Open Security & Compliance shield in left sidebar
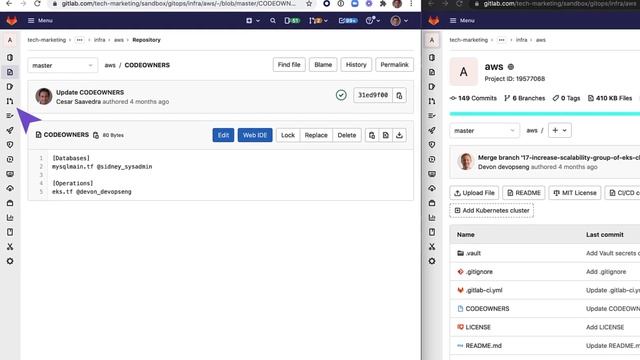 [10, 144]
